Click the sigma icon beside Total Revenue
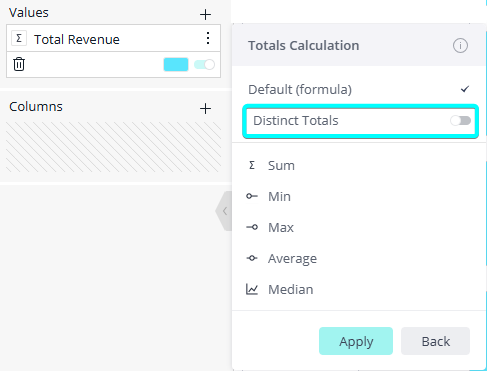Screen dimensions: 487x371 coord(19,38)
